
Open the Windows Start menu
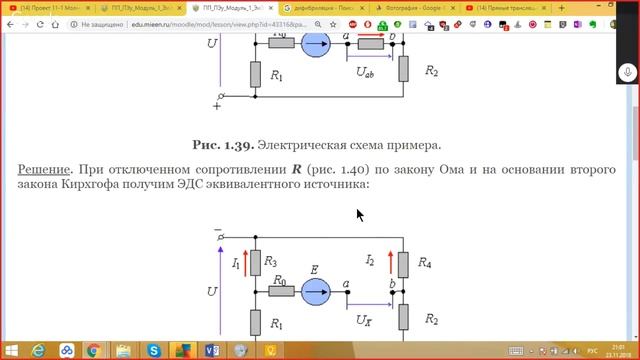click(x=11, y=351)
